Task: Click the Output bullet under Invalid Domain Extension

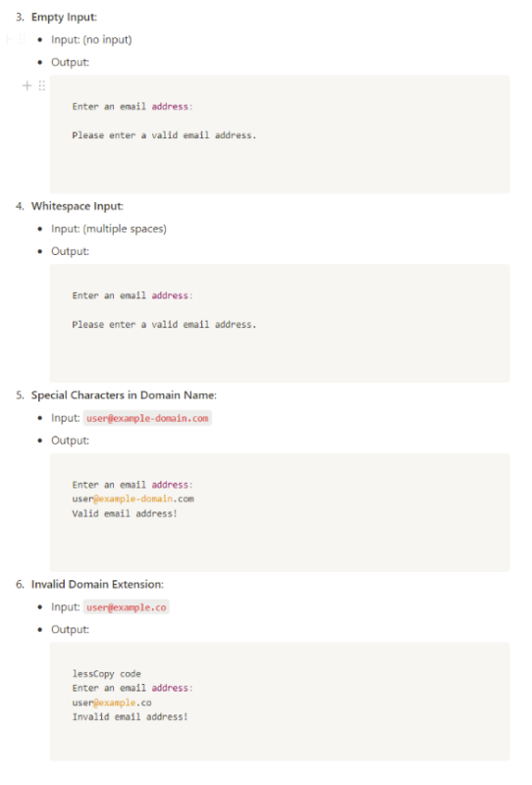Action: (70, 629)
